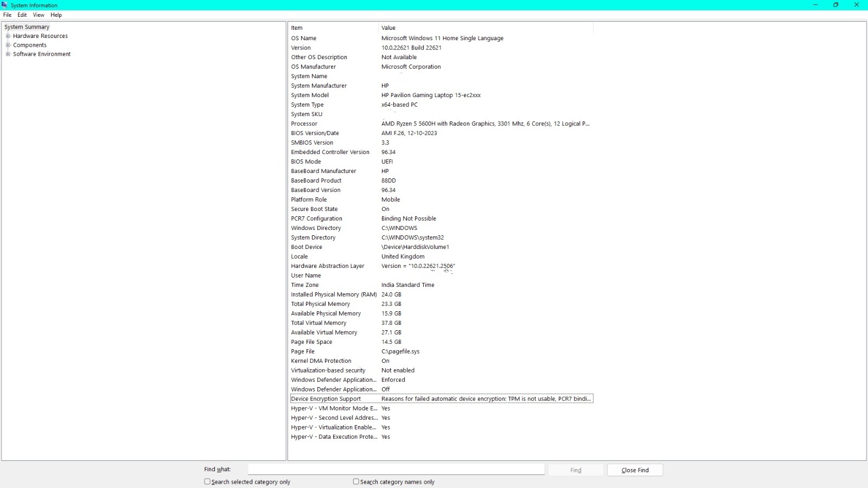Screen dimensions: 868x488
Task: Select the Total Virtual Memory row
Action: (441, 323)
